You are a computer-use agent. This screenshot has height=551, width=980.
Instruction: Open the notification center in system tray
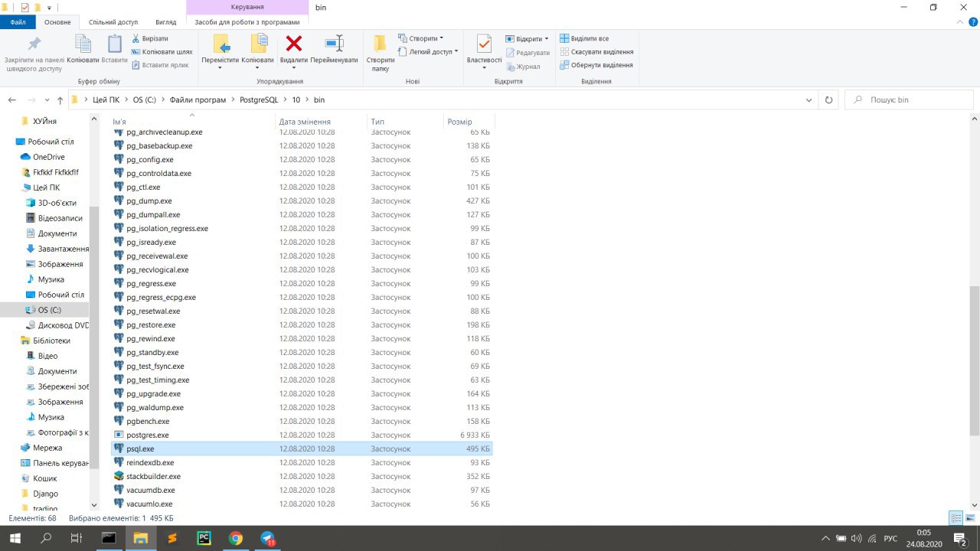[960, 539]
